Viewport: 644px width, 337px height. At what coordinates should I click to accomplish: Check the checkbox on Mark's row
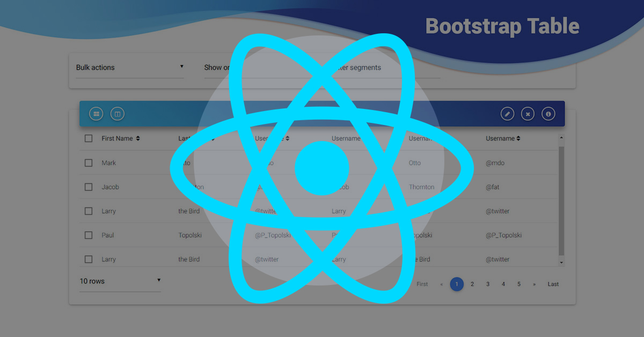[88, 163]
